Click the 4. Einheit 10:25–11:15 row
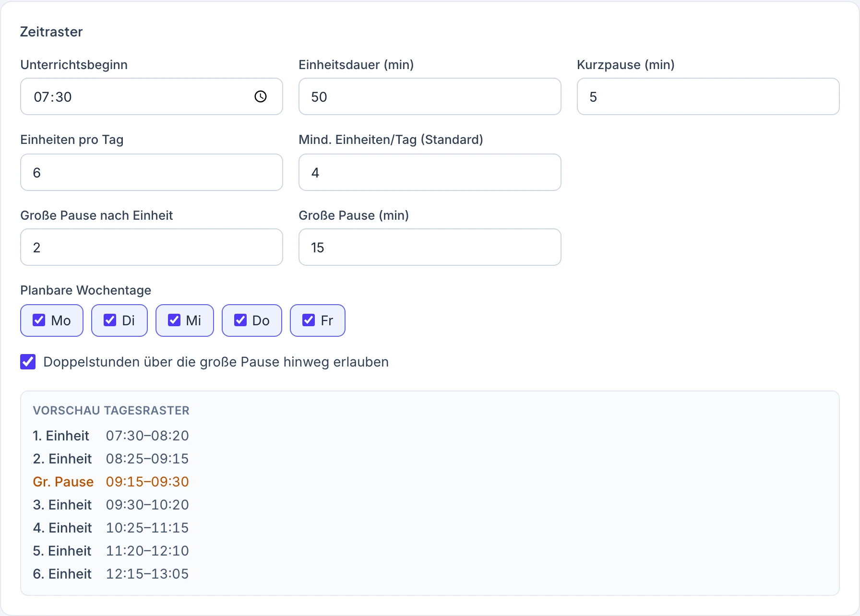This screenshot has height=616, width=860. click(111, 528)
